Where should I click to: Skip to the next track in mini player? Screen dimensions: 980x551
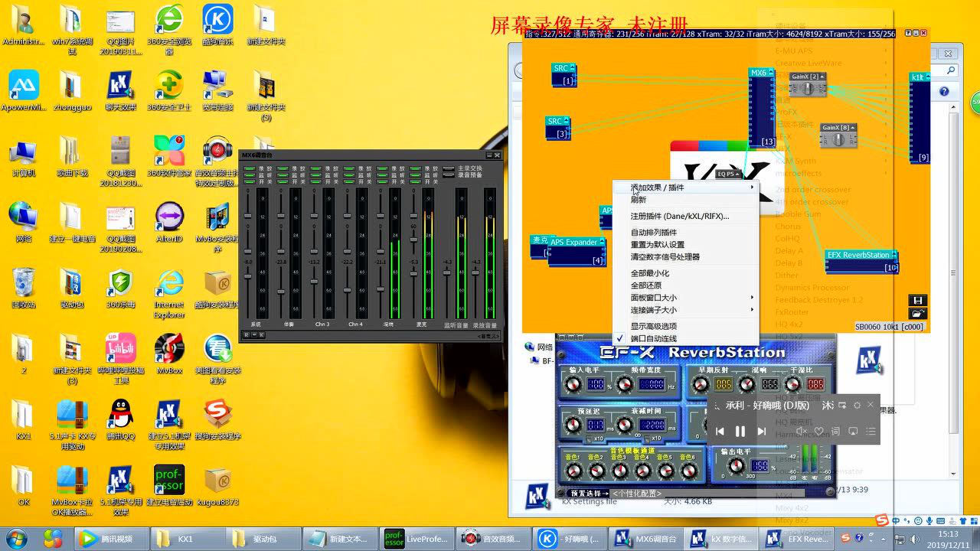pos(761,432)
